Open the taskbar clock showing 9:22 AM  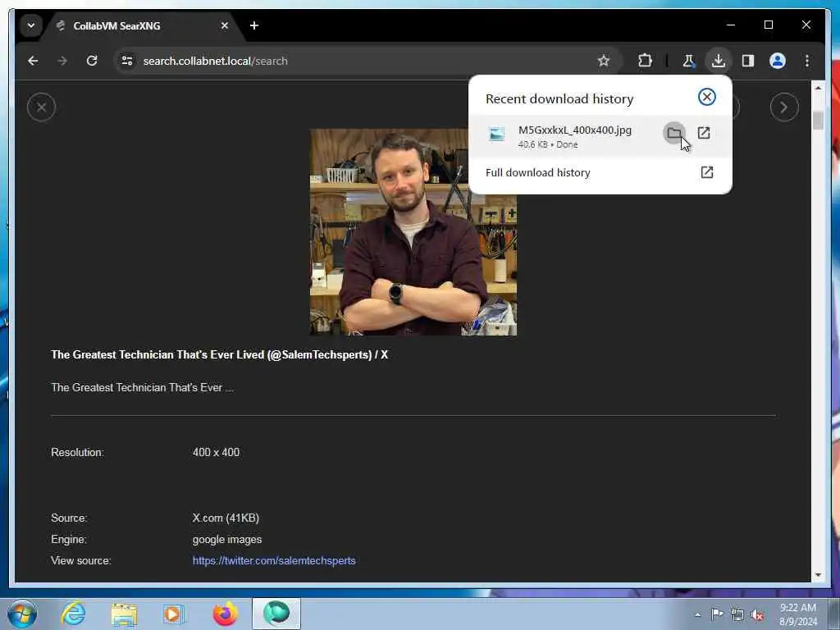point(798,614)
